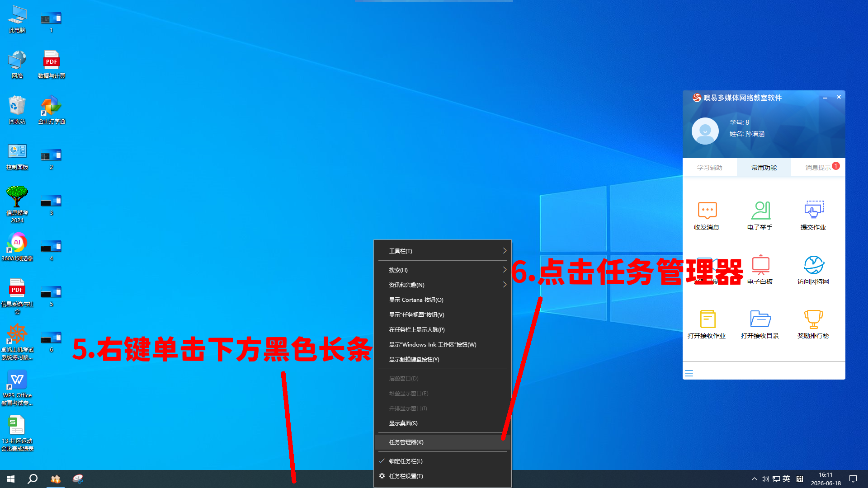Click 访问因特网 internet access icon
This screenshot has width=868, height=488.
814,264
